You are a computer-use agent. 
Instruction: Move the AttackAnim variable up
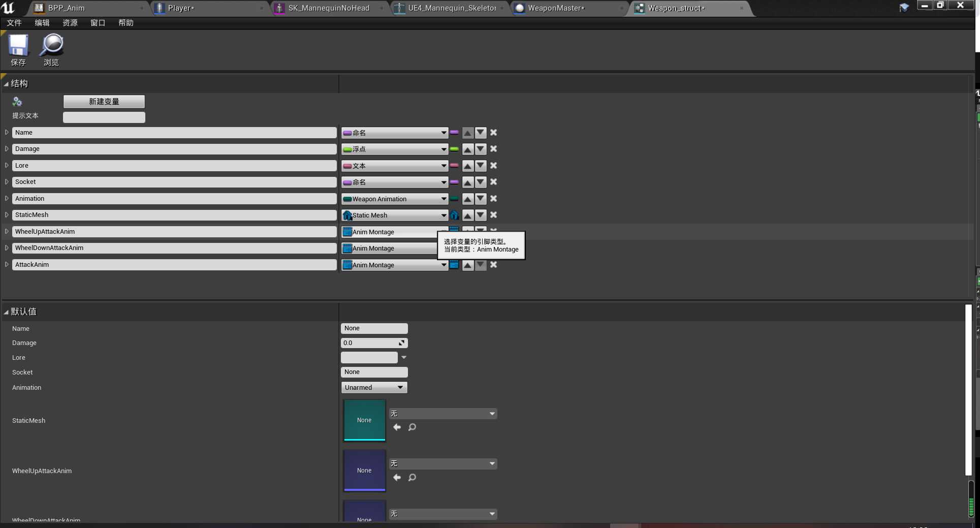point(468,265)
